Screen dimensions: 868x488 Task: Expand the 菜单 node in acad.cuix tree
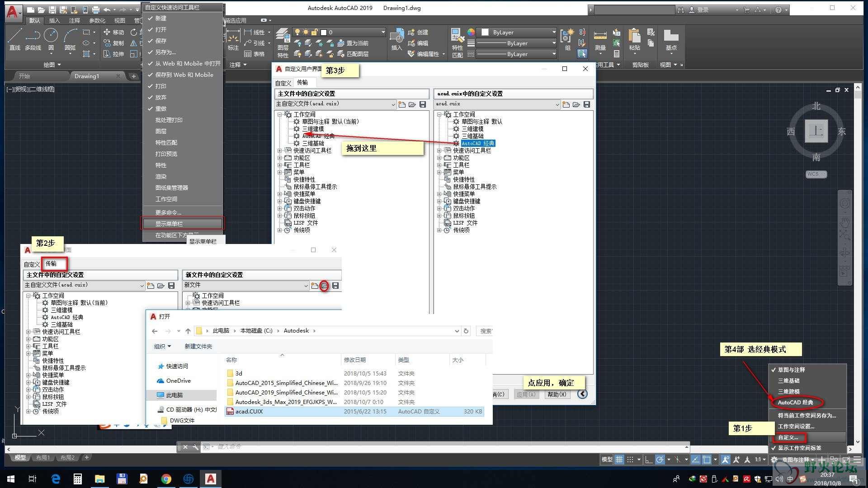click(x=439, y=172)
